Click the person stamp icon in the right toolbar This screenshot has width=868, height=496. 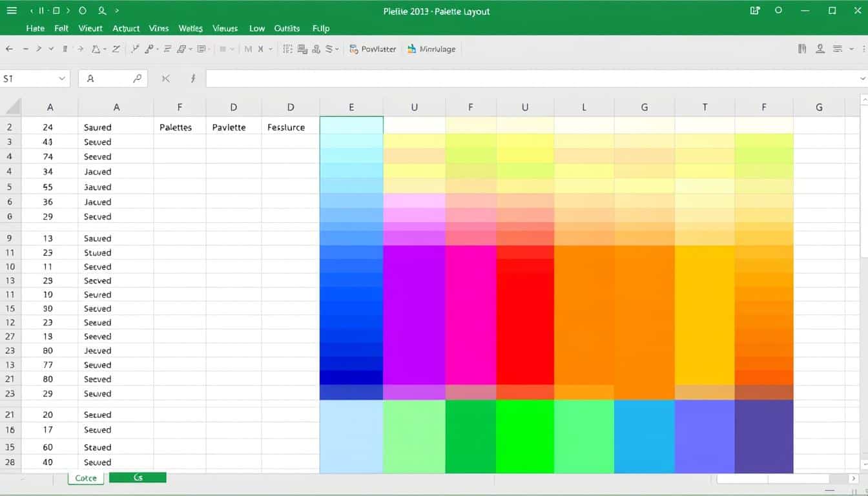820,49
